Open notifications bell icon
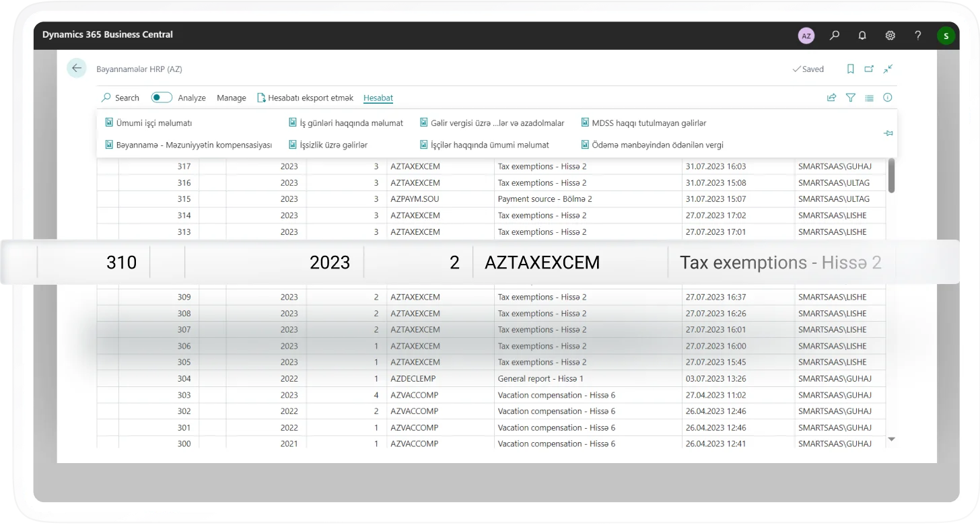Image resolution: width=980 pixels, height=525 pixels. [862, 36]
